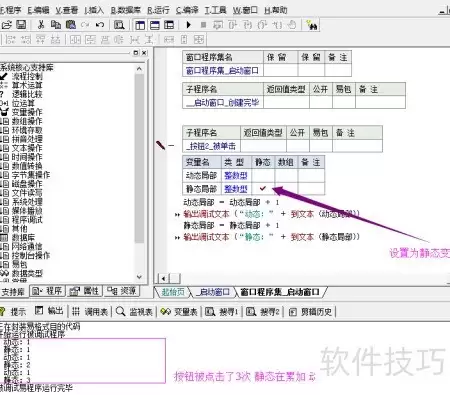This screenshot has height=395, width=450.
Task: Click the library list scroll down arrow
Action: (139, 277)
